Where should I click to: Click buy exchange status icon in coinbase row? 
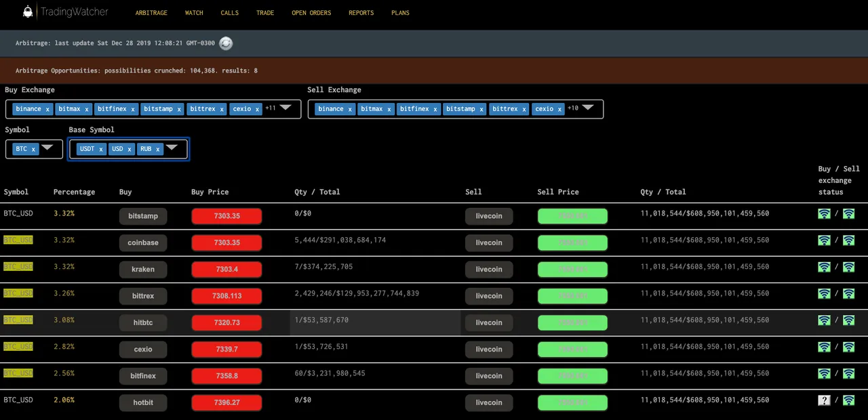click(x=824, y=240)
